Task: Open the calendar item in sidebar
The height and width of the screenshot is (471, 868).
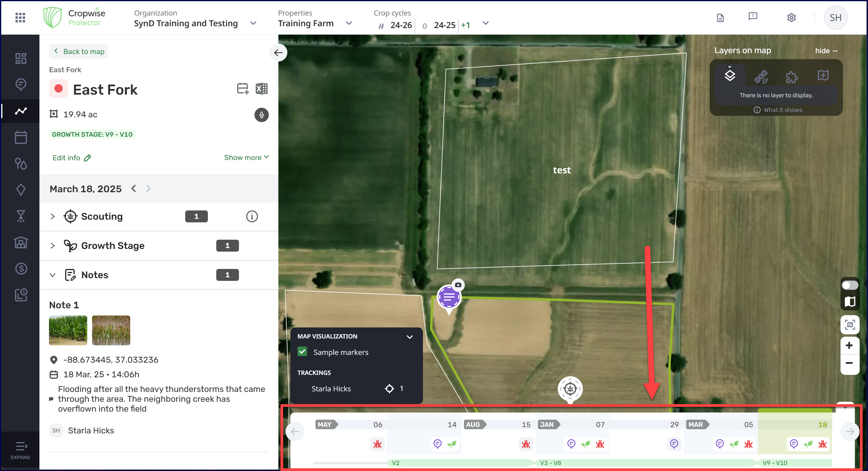Action: 21,137
